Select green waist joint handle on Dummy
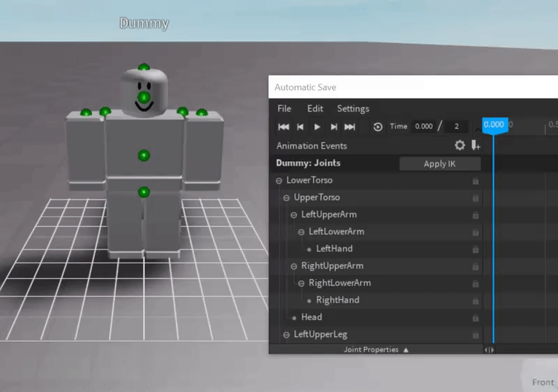Screen dimensions: 558x392 144,193
